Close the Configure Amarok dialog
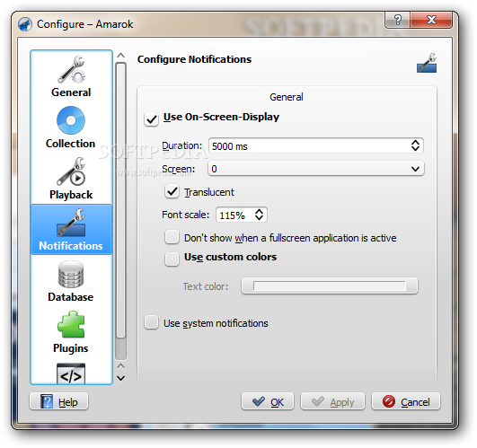 [431, 20]
